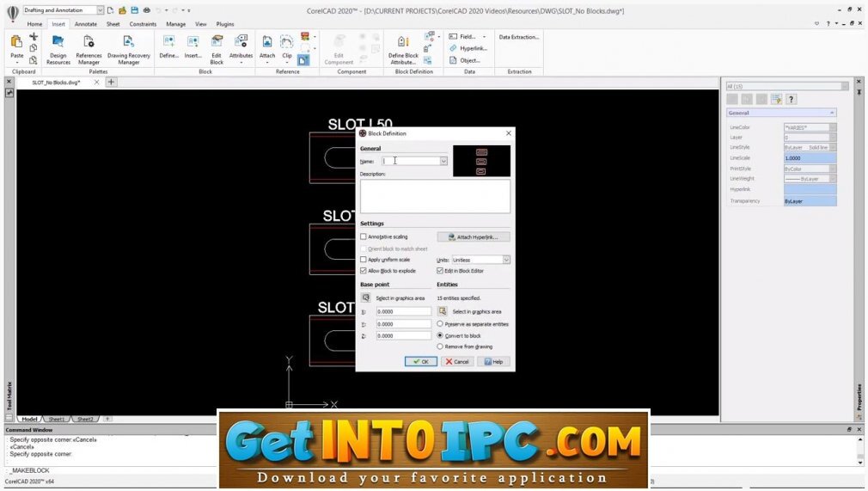This screenshot has width=868, height=491.
Task: Click the CorelCAD balloon application icon
Action: (x=12, y=13)
